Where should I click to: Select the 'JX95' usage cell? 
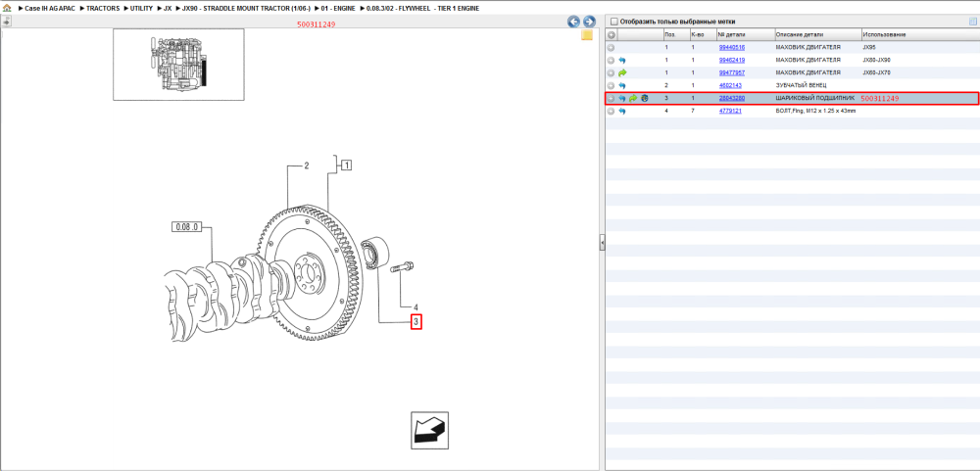coord(868,47)
